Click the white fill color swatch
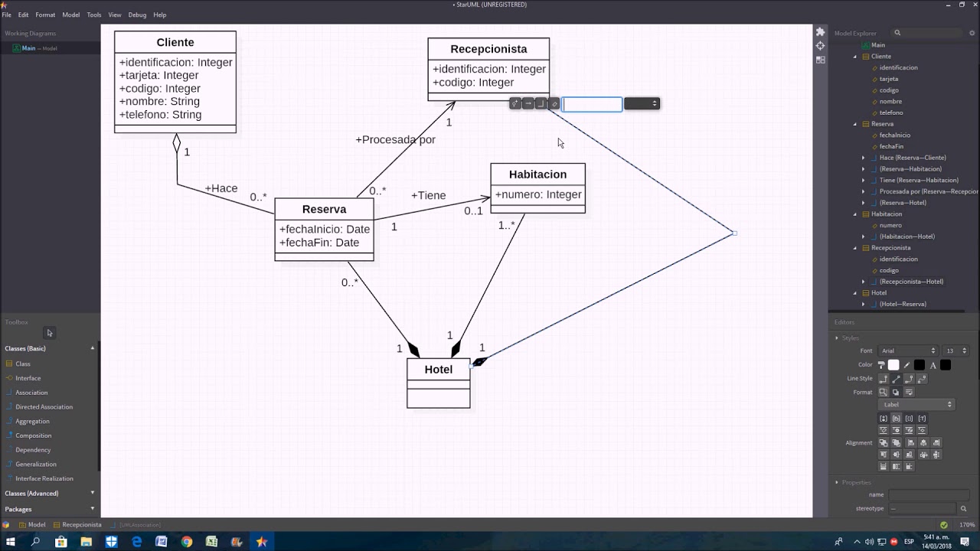 tap(893, 365)
